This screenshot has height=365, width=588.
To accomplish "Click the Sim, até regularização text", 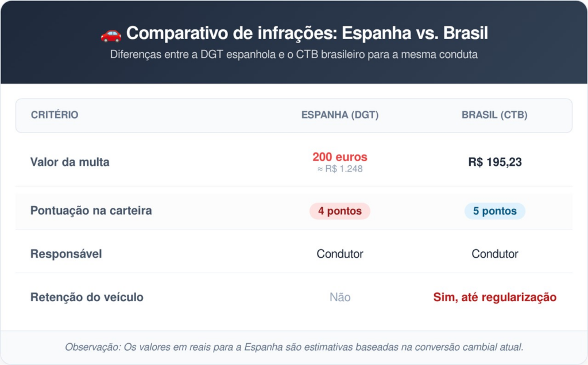I will coord(494,297).
